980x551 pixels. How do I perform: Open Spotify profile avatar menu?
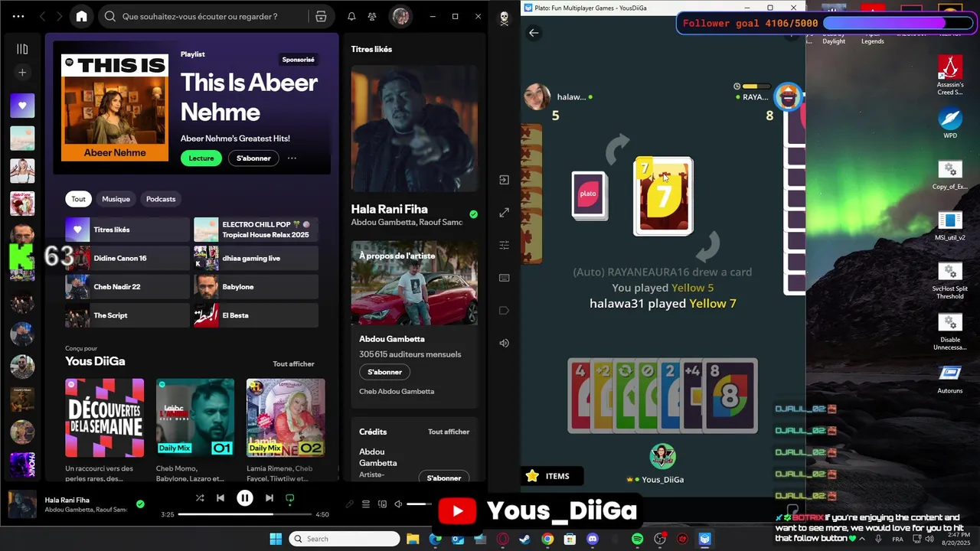click(400, 16)
